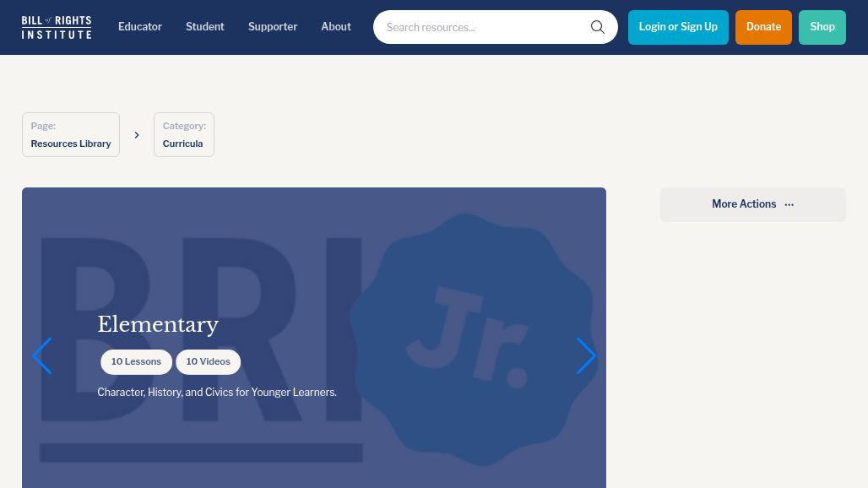Screen dimensions: 868x488
Task: Click the Login or Sign Up link
Action: click(x=678, y=26)
